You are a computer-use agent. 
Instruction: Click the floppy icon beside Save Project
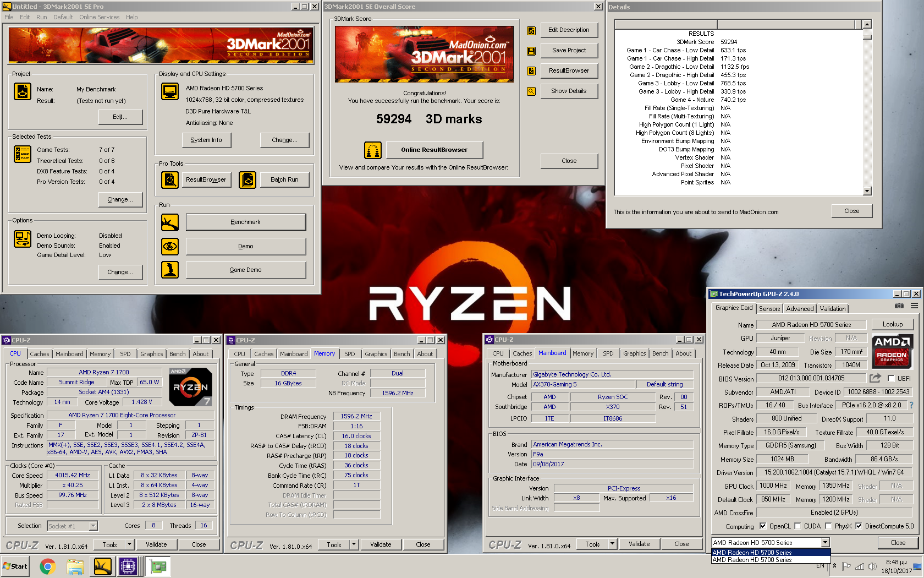pyautogui.click(x=531, y=51)
